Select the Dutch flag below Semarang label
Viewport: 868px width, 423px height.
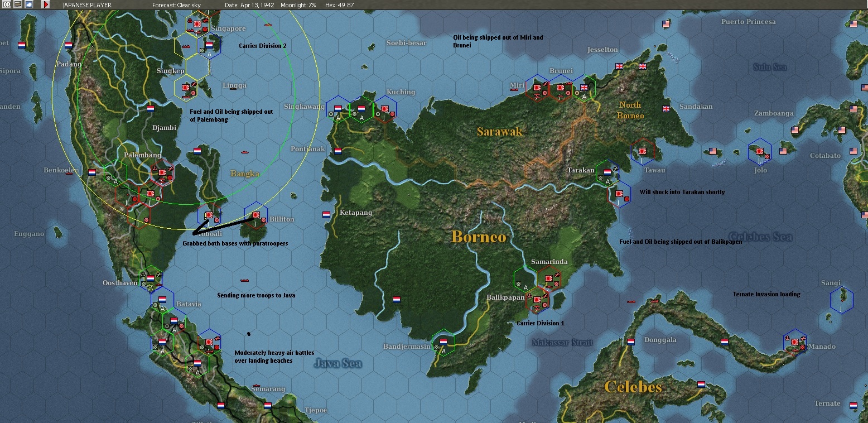point(268,405)
